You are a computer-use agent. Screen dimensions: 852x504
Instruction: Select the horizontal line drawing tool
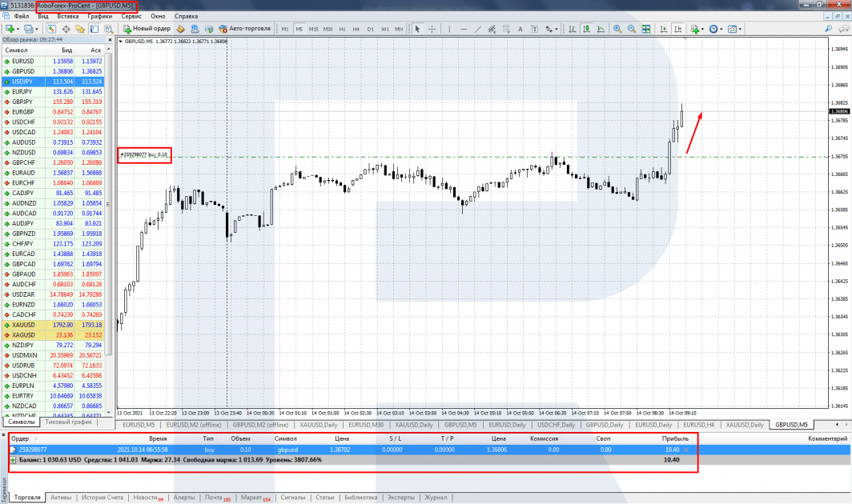(464, 29)
